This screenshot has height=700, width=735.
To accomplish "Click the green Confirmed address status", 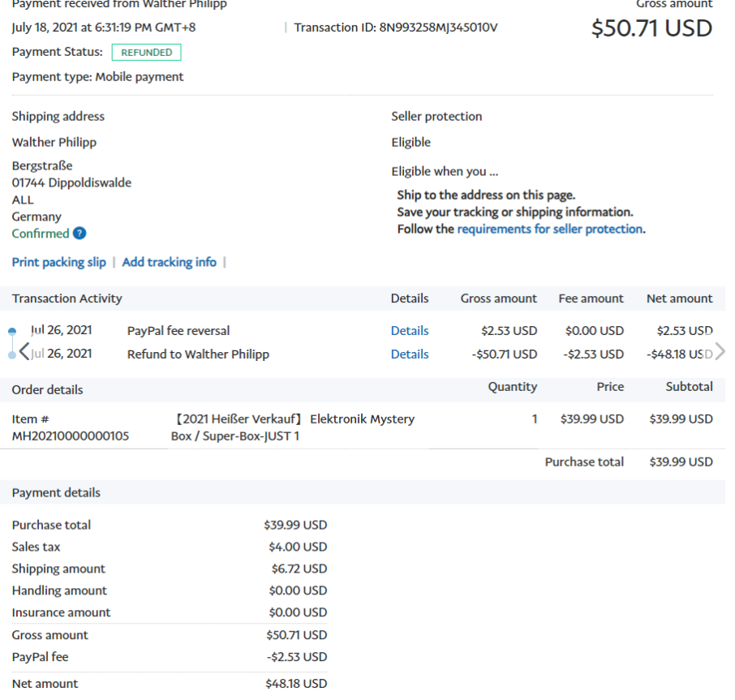I will coord(41,234).
